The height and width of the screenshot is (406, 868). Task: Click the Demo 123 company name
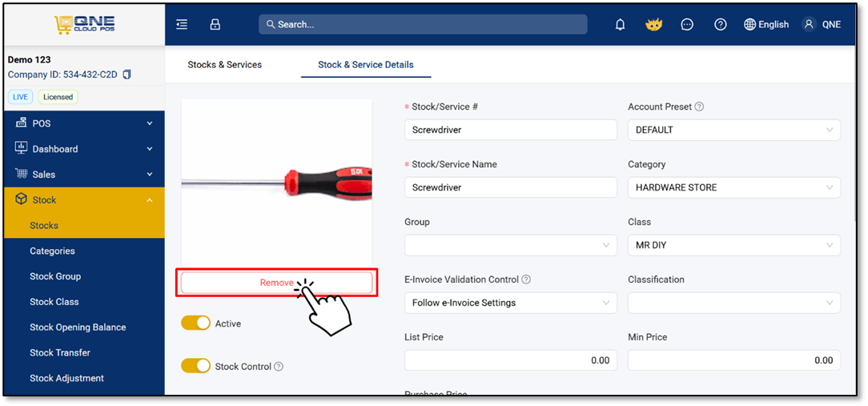point(30,59)
